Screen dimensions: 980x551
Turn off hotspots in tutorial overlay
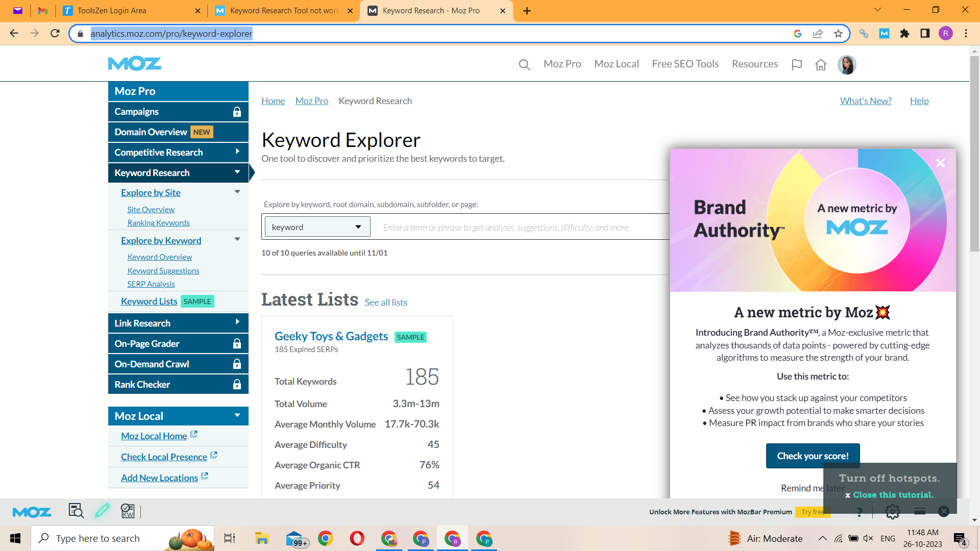[x=890, y=478]
